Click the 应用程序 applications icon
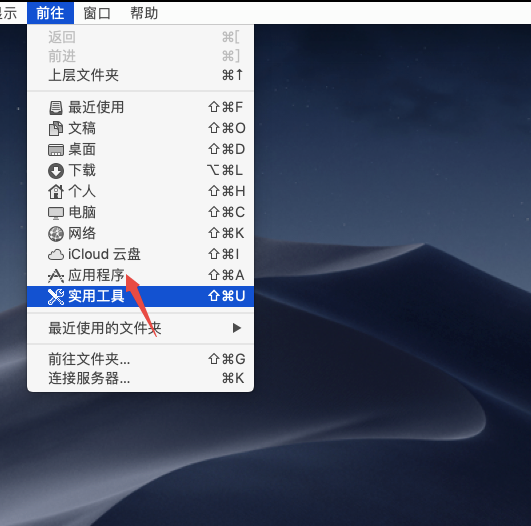The height and width of the screenshot is (526, 531). tap(56, 276)
